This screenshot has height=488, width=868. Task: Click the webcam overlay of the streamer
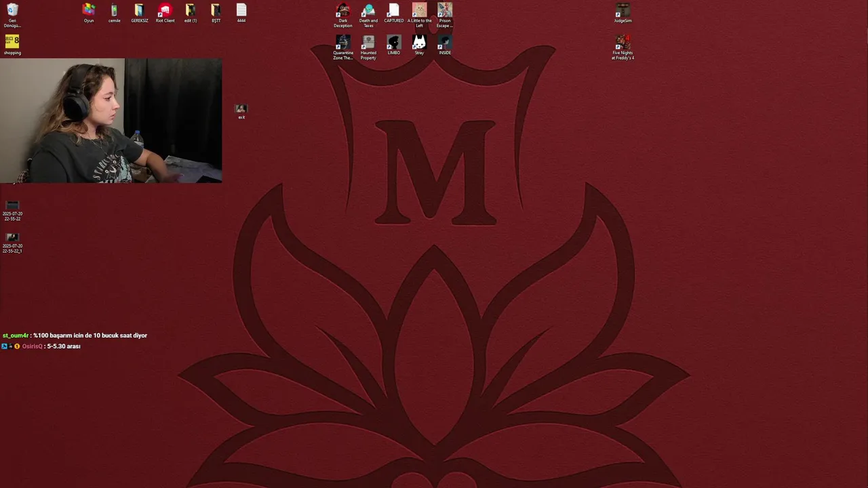pyautogui.click(x=111, y=121)
